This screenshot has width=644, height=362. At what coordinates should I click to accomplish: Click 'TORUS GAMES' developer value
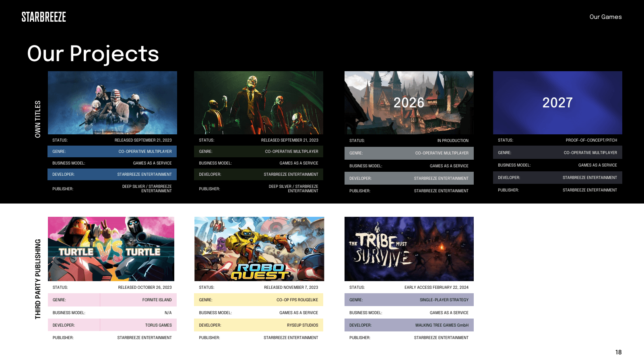tap(159, 325)
